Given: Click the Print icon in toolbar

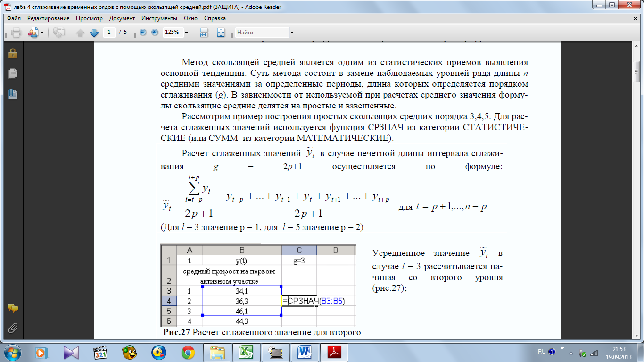Looking at the screenshot, I should (x=17, y=33).
